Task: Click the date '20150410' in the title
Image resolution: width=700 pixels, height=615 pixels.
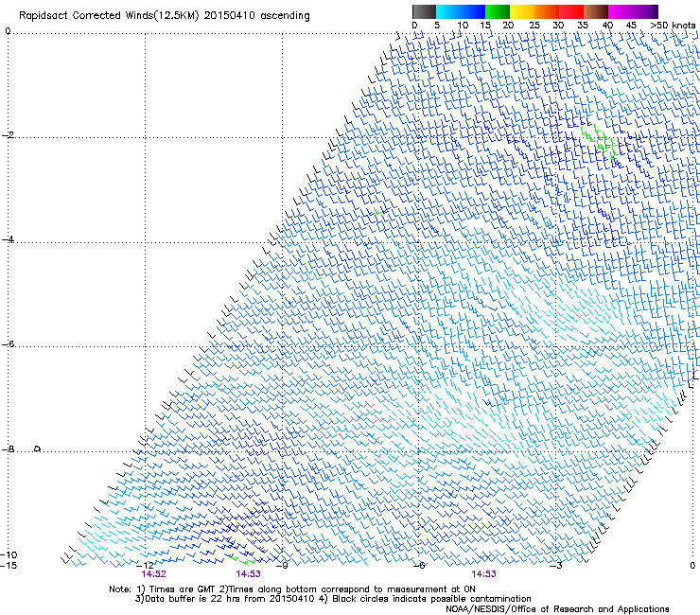Action: pos(230,15)
